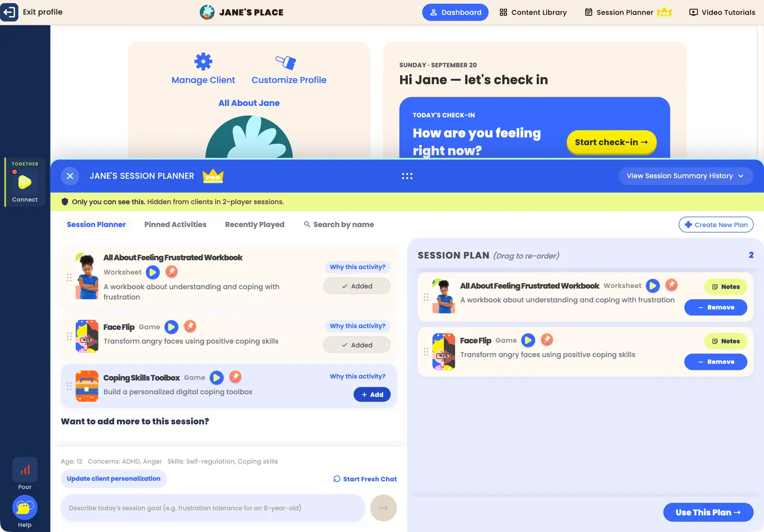Remove Face Flip from the session plan

(716, 362)
